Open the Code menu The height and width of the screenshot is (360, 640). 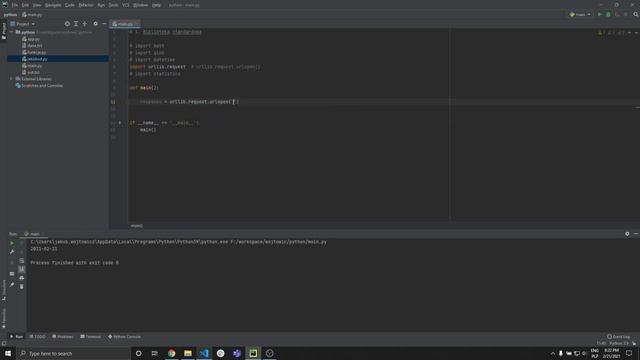pyautogui.click(x=70, y=5)
